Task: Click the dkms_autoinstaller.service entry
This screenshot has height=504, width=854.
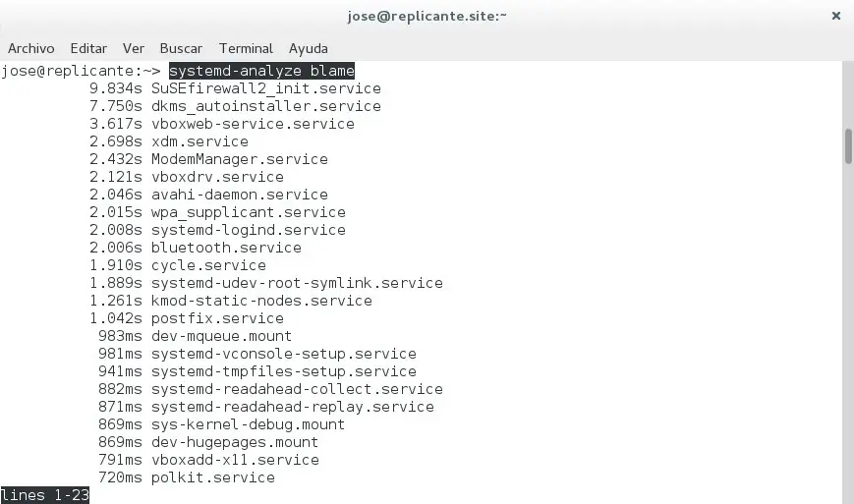Action: [x=266, y=106]
